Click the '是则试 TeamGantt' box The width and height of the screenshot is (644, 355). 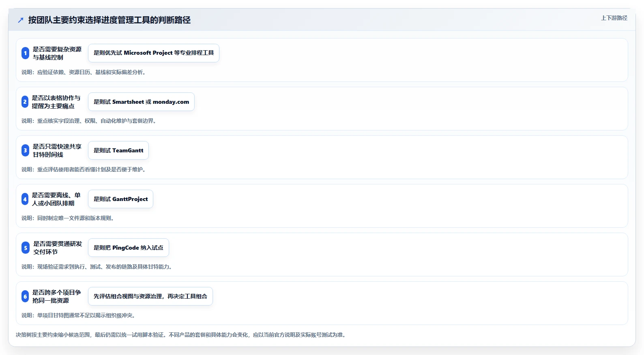(118, 150)
